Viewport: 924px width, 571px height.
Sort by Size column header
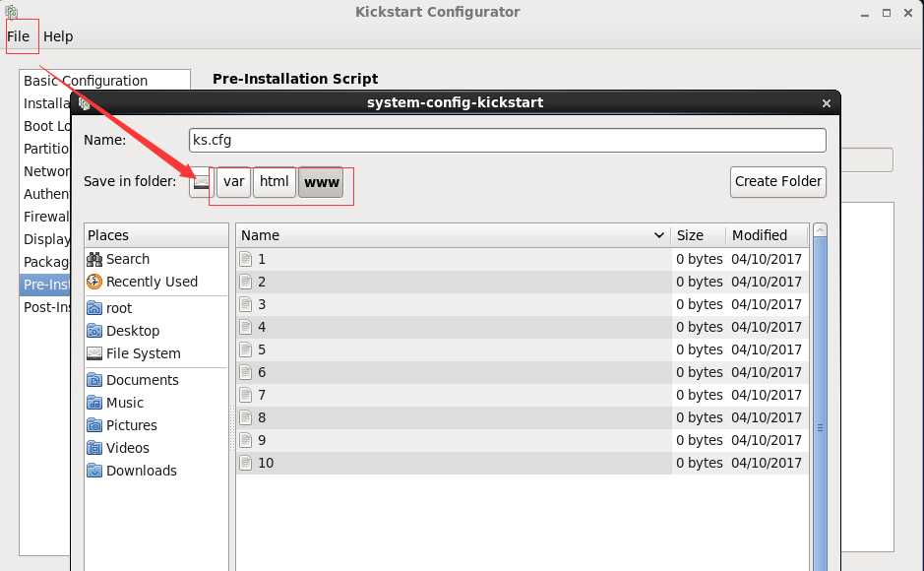698,235
